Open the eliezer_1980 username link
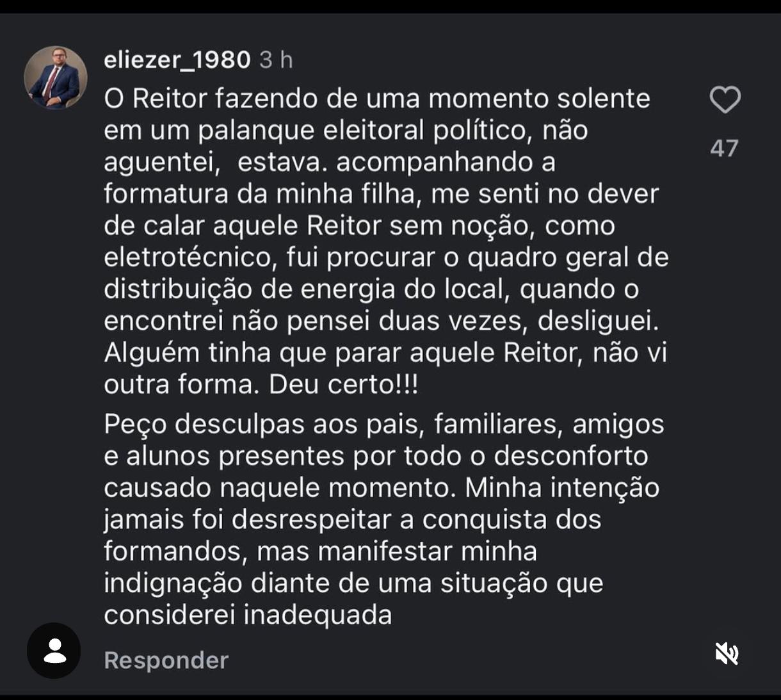781x700 pixels. pyautogui.click(x=177, y=60)
